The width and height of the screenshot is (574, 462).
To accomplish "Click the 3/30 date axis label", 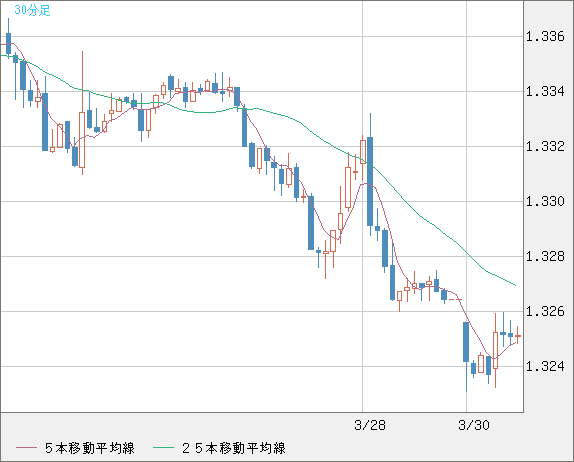I will (474, 425).
